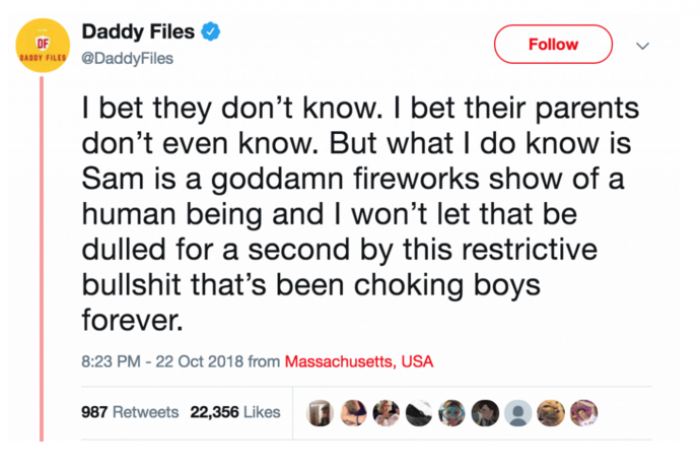Viewport: 700px width, 469px height.
Task: Click the first liker avatar with brown image
Action: click(317, 412)
